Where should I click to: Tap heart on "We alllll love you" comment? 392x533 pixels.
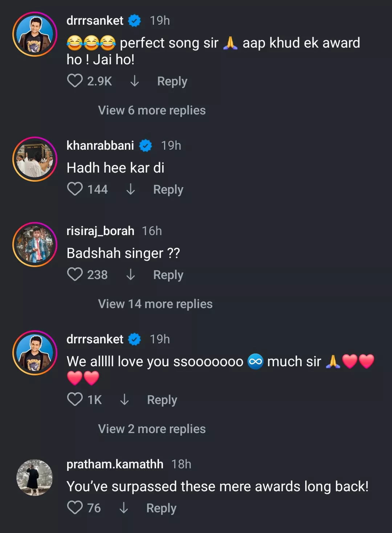click(x=75, y=399)
